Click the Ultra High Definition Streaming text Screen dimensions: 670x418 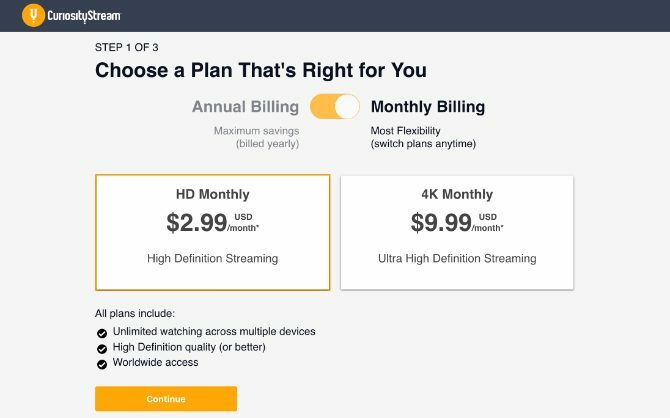click(x=457, y=258)
